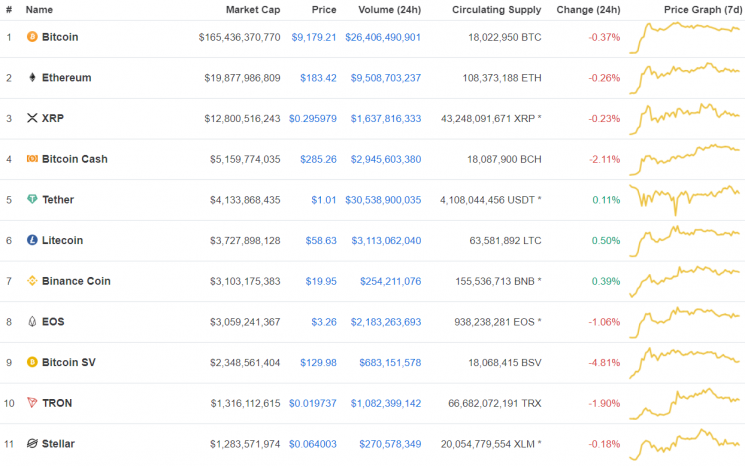Screen dimensions: 745x466
Task: Click the Stellar logo icon
Action: coord(32,443)
